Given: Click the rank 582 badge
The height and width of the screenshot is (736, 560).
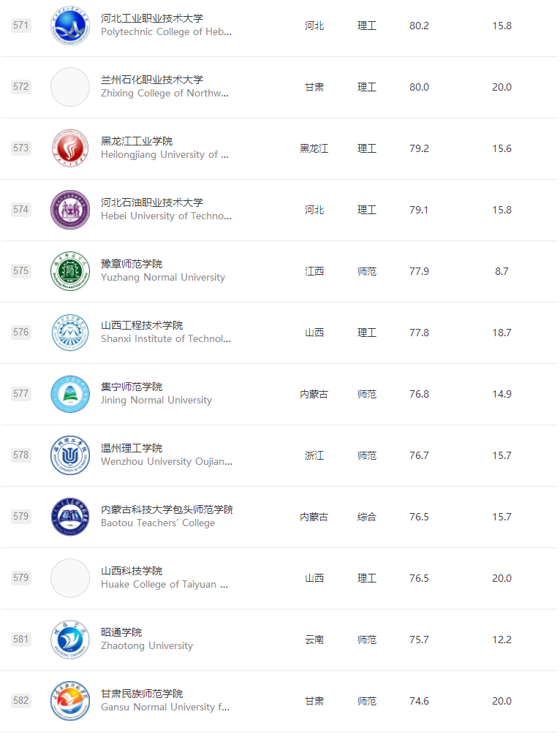Looking at the screenshot, I should coord(21,701).
